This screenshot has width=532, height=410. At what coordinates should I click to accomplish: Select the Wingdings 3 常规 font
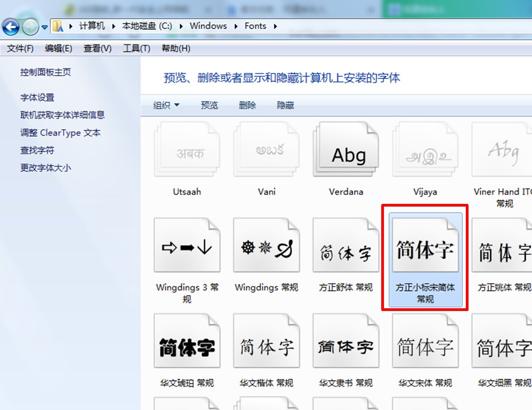[187, 245]
